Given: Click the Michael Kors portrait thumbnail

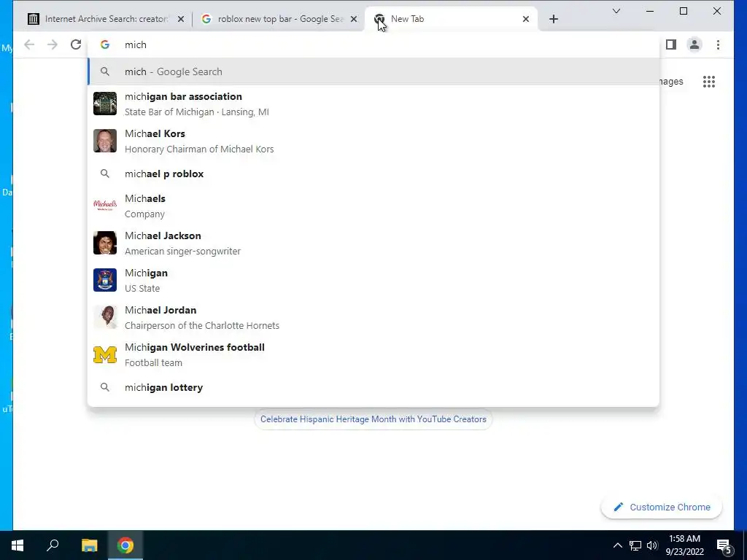Looking at the screenshot, I should [105, 141].
